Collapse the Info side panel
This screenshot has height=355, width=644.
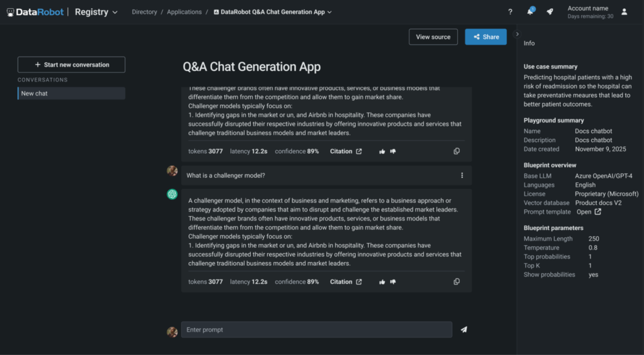point(517,34)
